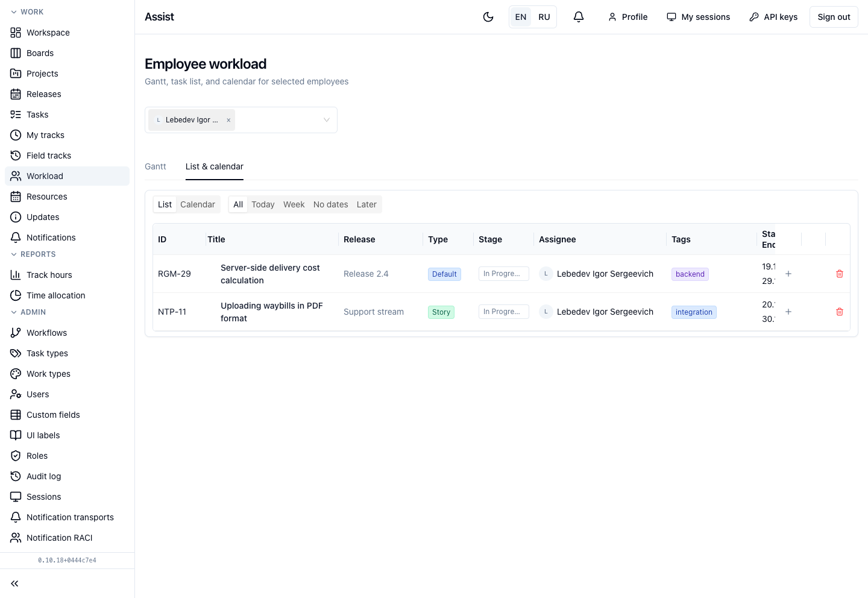Collapse ADMIN sidebar section
Screen dimensions: 868x598
point(28,312)
